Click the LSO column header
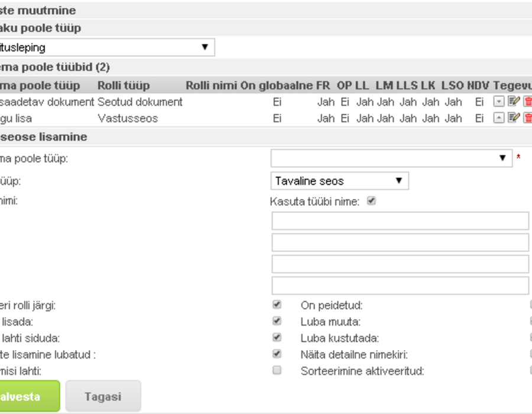The image size is (532, 414). pos(453,85)
